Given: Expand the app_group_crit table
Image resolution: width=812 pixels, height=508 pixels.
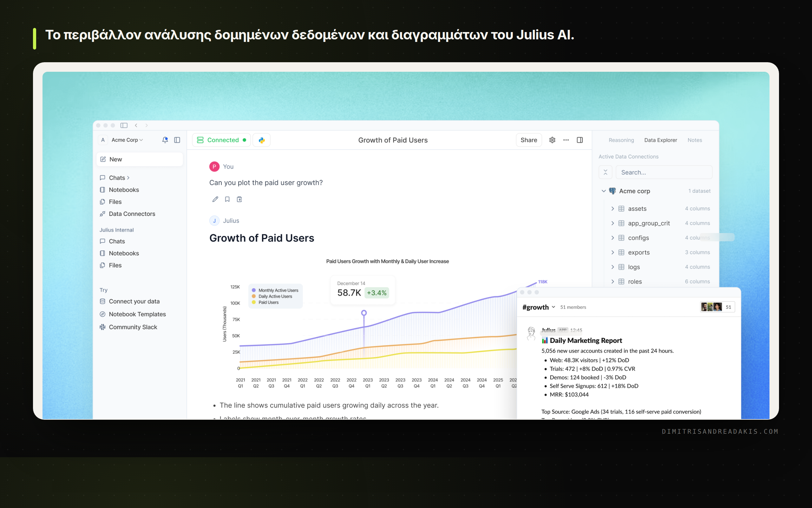Looking at the screenshot, I should (x=612, y=223).
